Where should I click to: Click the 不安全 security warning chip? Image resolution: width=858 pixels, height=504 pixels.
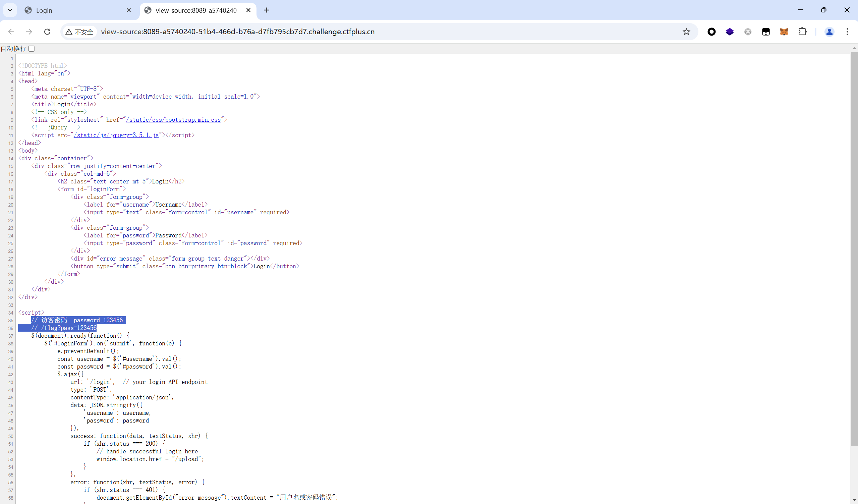point(79,32)
